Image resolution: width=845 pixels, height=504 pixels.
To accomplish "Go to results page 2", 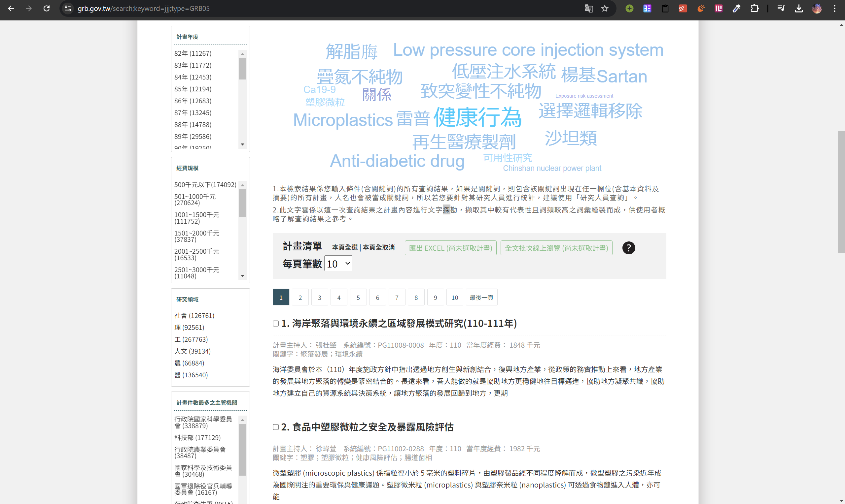I will point(300,298).
